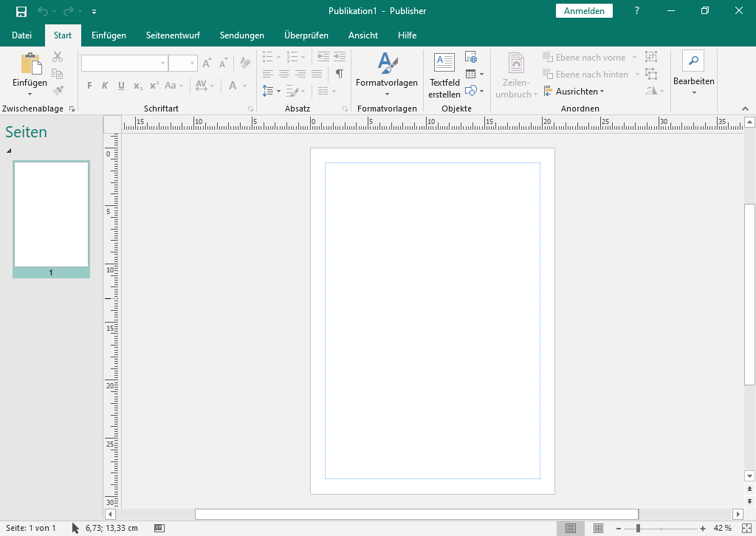Click the page count in status bar
The width and height of the screenshot is (756, 536).
click(31, 528)
